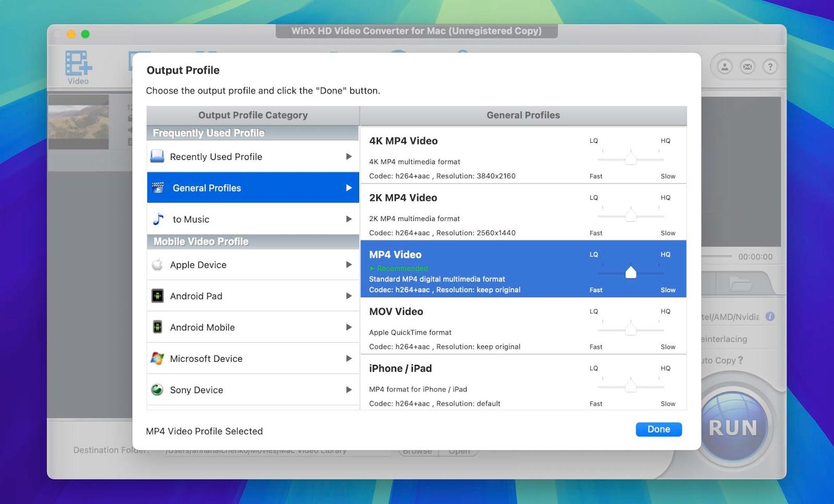Select the 4K MP4 Video profile title
The height and width of the screenshot is (504, 834).
pyautogui.click(x=403, y=141)
